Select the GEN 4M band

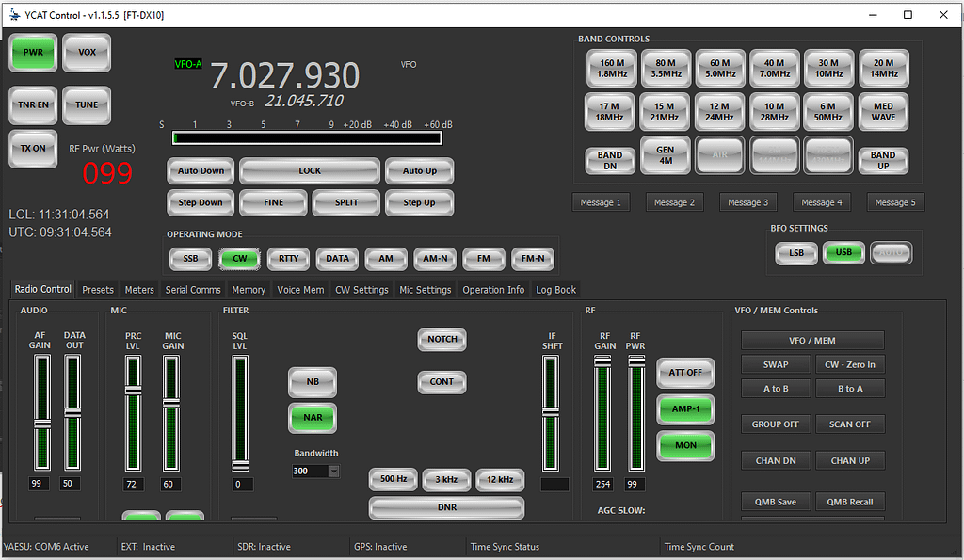tap(666, 155)
